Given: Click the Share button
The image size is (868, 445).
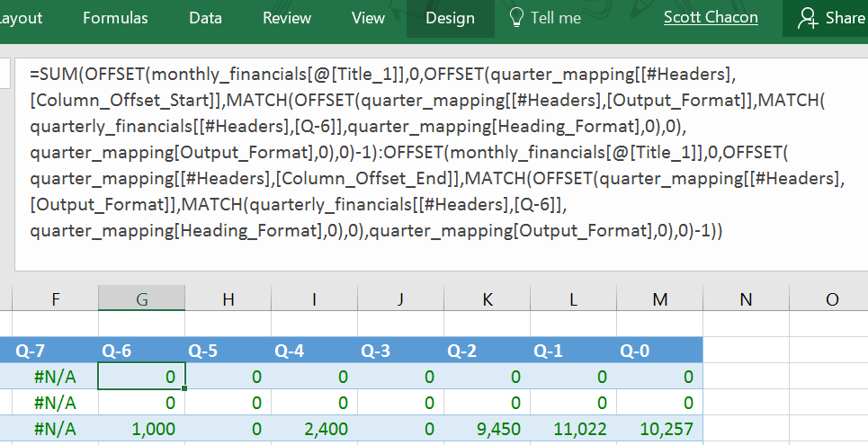Looking at the screenshot, I should pyautogui.click(x=829, y=18).
